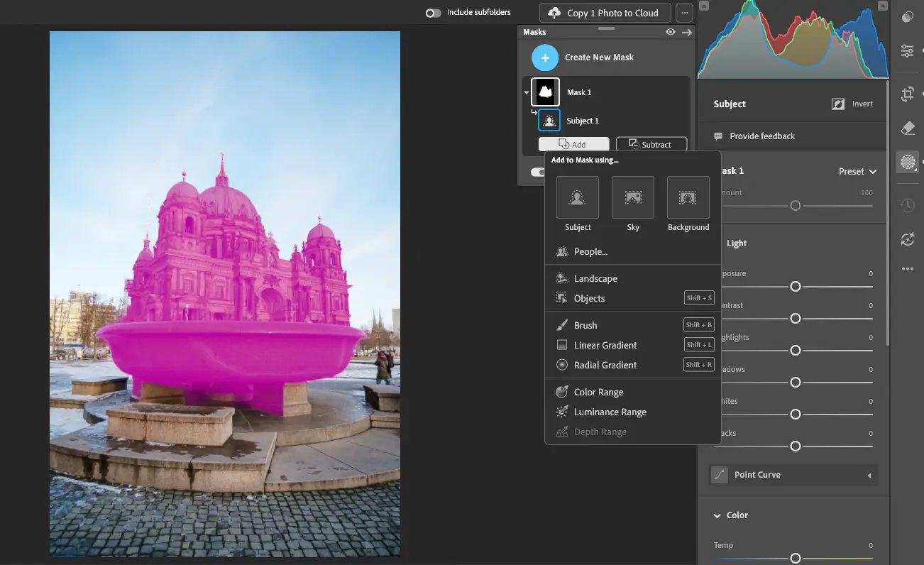Open the Versions history icon

908,205
